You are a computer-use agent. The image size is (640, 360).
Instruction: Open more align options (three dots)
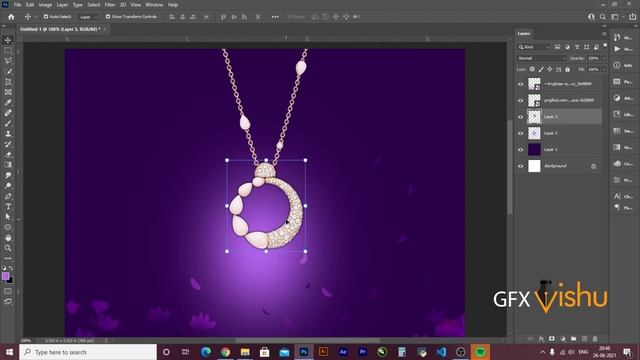coord(275,17)
